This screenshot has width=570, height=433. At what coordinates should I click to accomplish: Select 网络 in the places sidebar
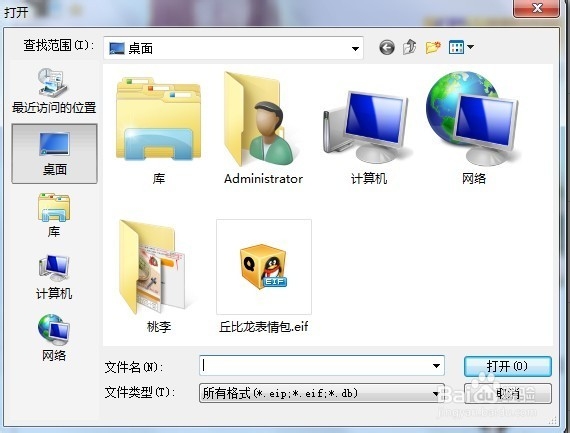point(54,338)
